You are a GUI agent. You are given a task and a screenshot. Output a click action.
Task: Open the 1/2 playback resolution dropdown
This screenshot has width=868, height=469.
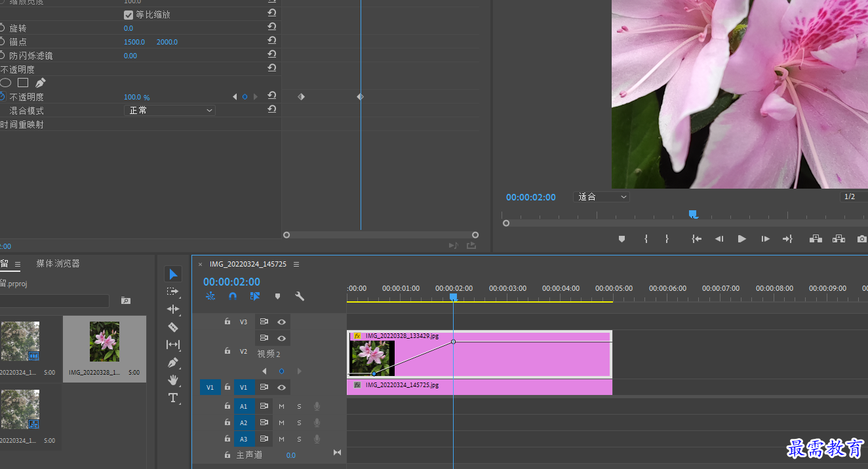coord(854,197)
